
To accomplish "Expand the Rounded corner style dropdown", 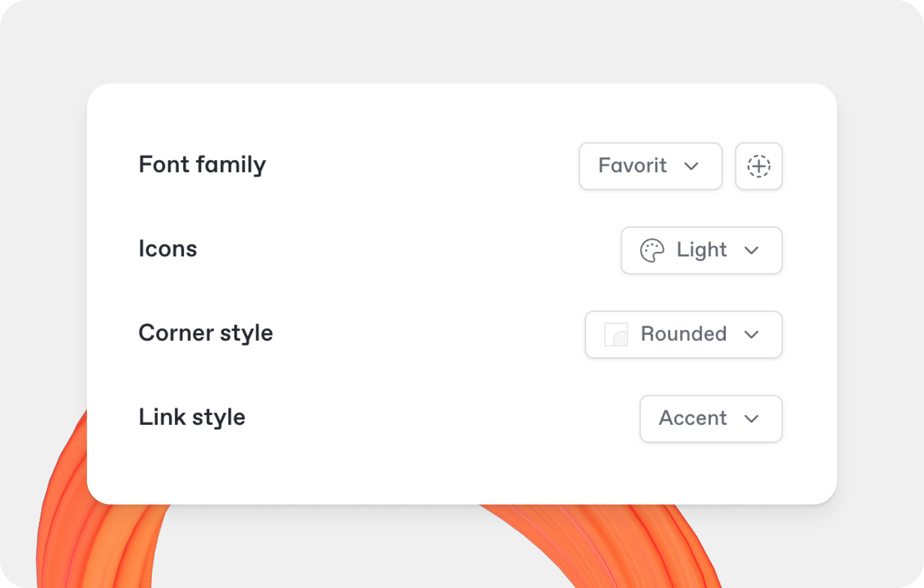I will coord(683,334).
